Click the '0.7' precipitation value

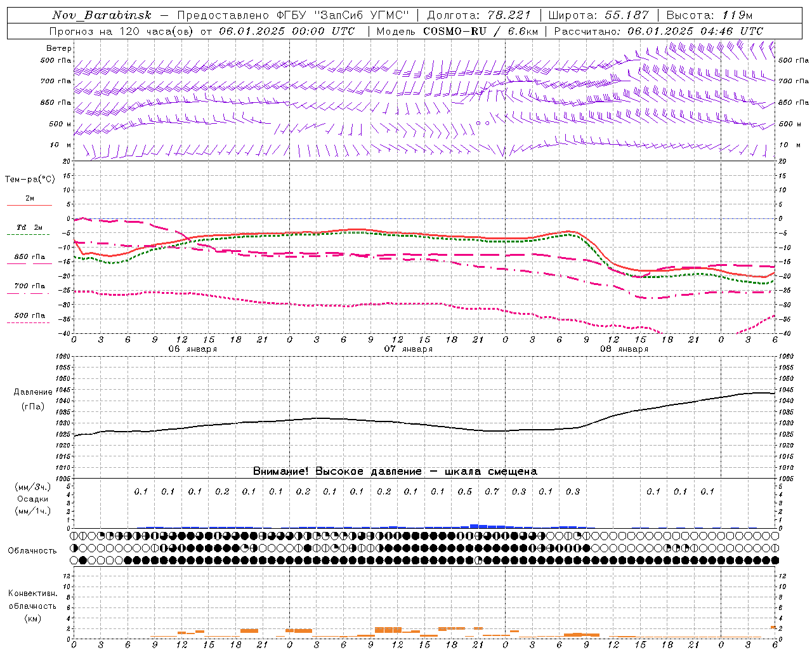[492, 491]
